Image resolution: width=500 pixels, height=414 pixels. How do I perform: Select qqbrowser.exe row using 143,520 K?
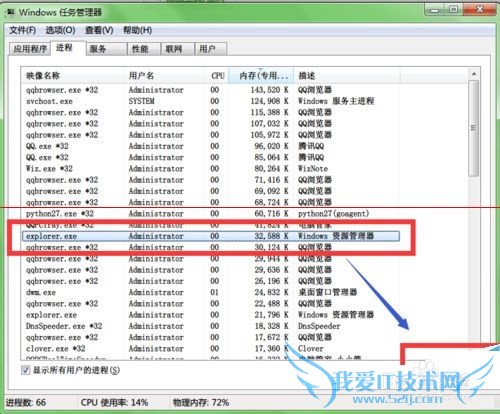coord(211,90)
